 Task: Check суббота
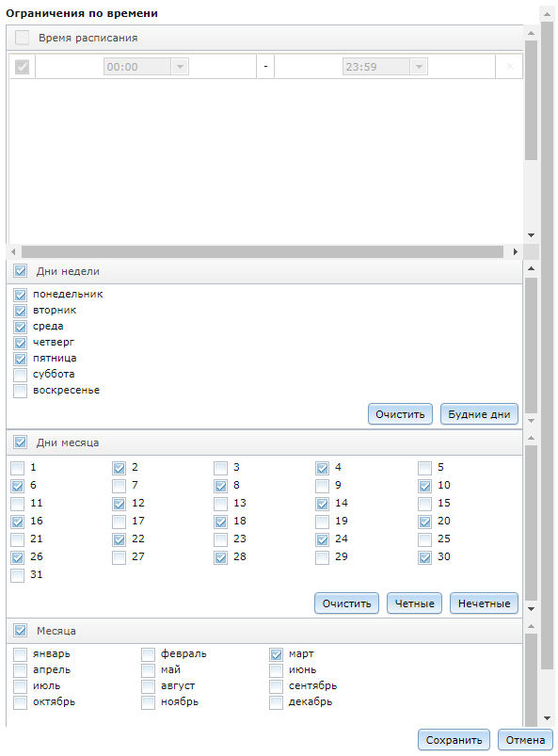click(21, 375)
